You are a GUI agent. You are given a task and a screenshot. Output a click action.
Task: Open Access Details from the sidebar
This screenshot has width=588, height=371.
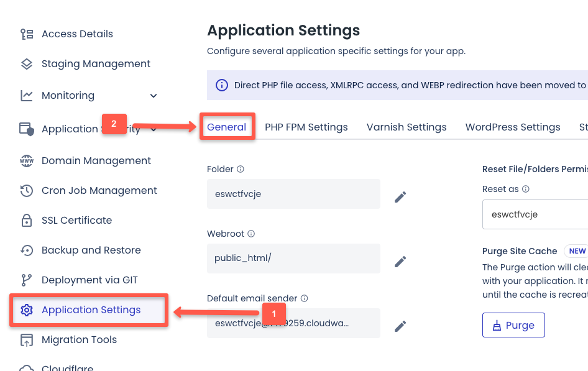(77, 34)
